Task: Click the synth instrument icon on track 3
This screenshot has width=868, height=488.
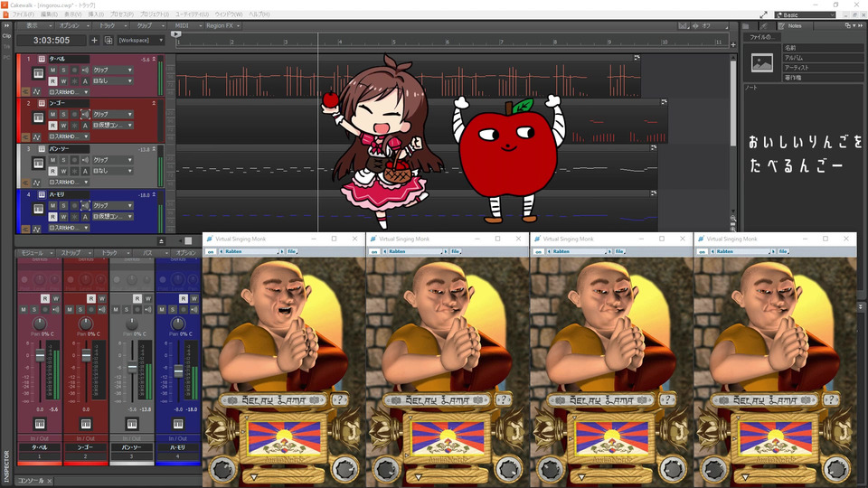Action: 38,164
